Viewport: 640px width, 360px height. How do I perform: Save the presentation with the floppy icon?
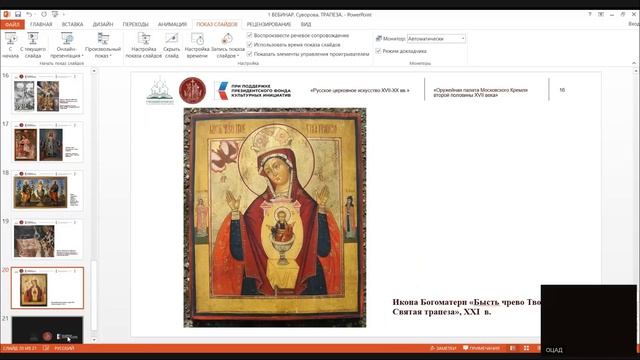tap(18, 14)
